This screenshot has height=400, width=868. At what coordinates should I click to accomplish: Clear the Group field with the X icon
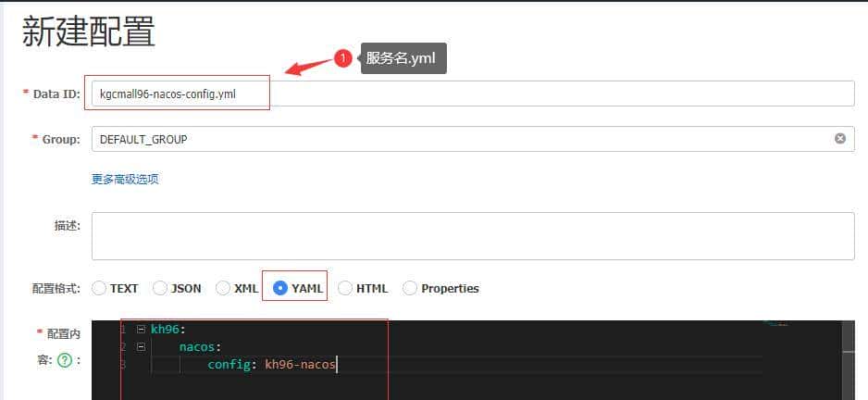click(839, 139)
